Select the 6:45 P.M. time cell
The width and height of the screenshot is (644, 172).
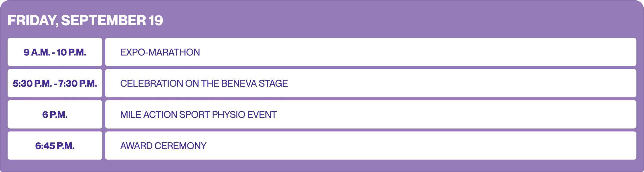coord(55,145)
